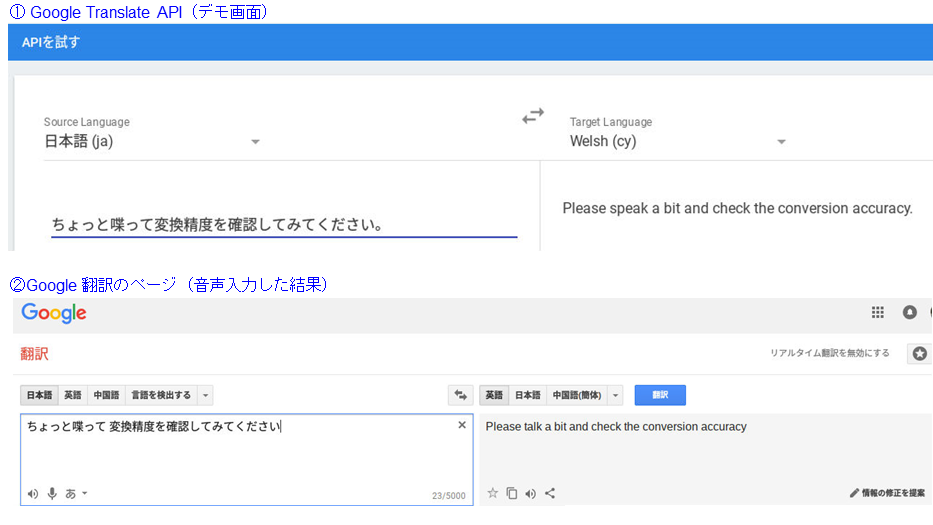The height and width of the screenshot is (525, 933).
Task: Click the Japanese text input in API demo
Action: coord(284,225)
